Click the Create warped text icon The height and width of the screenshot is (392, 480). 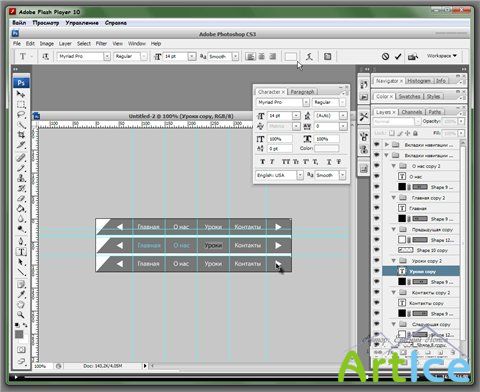point(309,56)
